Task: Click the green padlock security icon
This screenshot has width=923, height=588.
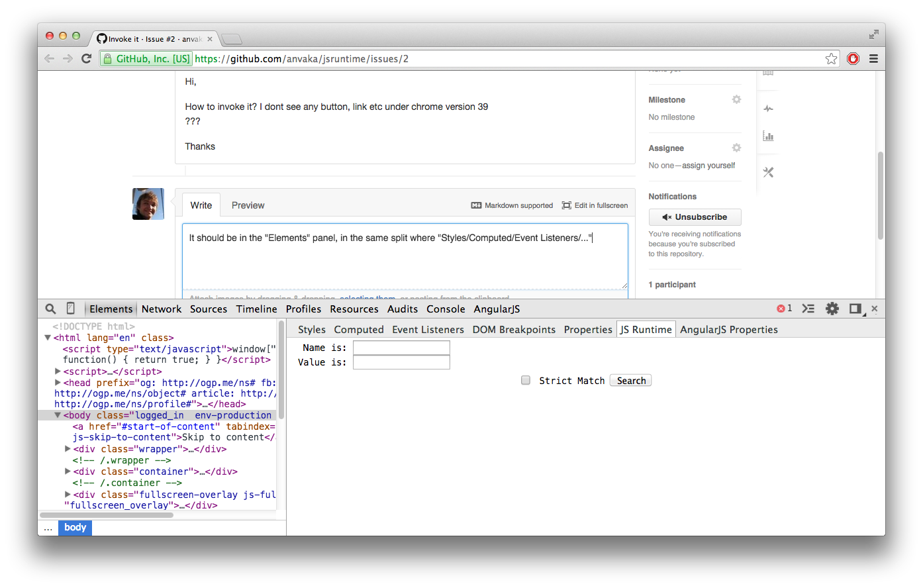Action: tap(108, 59)
